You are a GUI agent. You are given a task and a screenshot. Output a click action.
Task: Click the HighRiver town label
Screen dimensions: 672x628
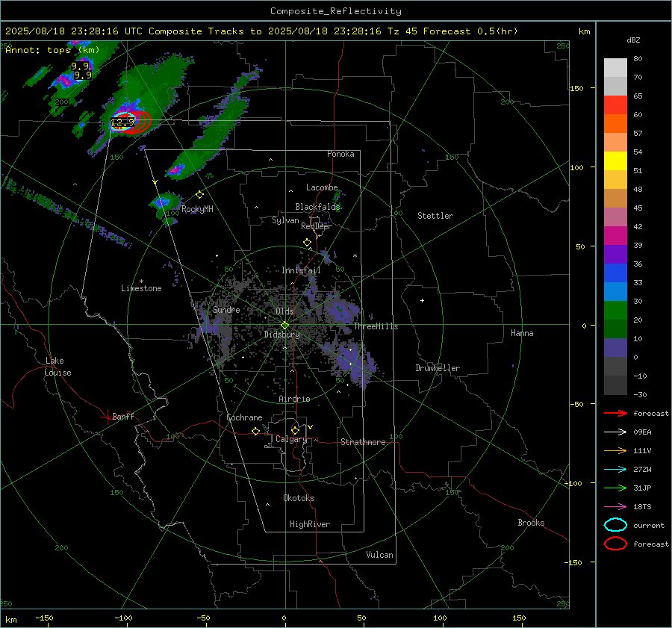coord(310,524)
